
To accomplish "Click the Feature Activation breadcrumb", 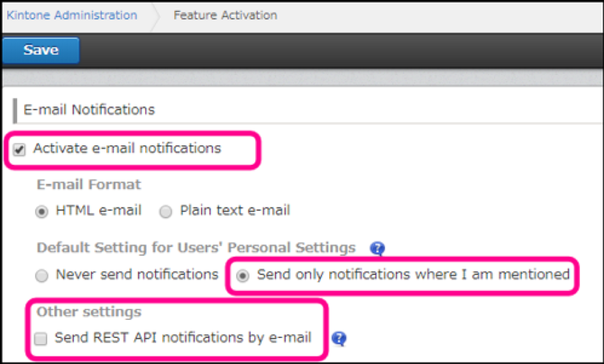I will [225, 15].
